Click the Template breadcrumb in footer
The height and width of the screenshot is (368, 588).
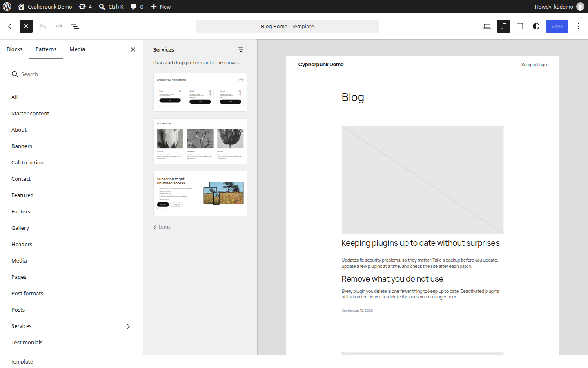click(22, 361)
